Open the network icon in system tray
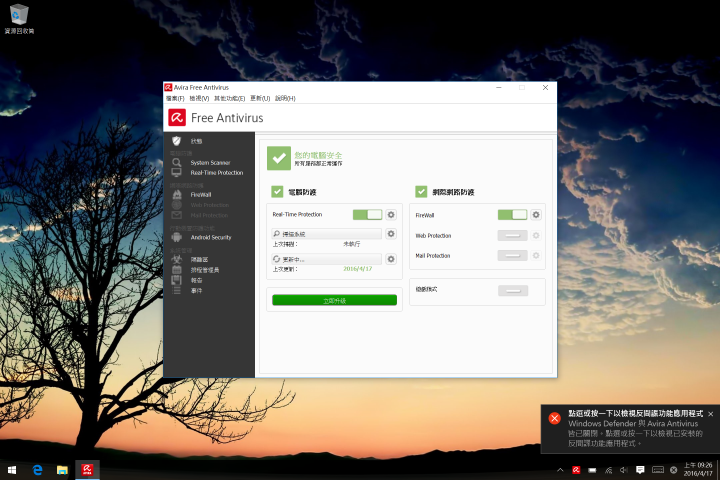Image resolution: width=720 pixels, height=480 pixels. click(608, 470)
